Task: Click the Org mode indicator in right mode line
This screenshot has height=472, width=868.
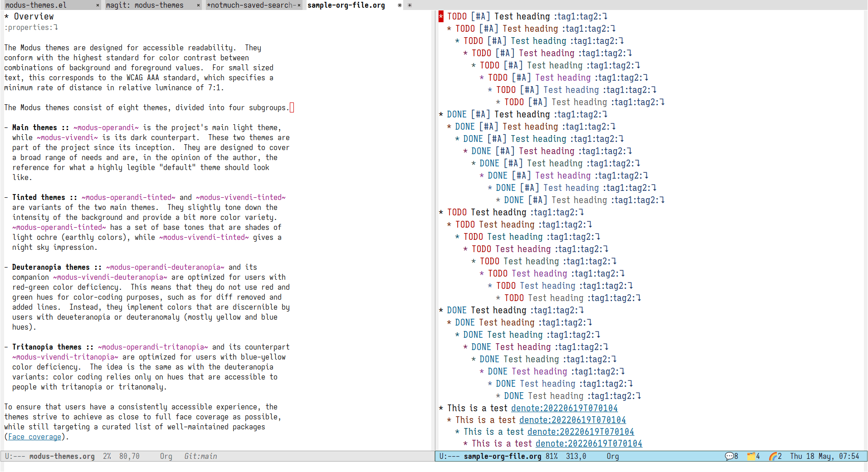Action: tap(613, 456)
